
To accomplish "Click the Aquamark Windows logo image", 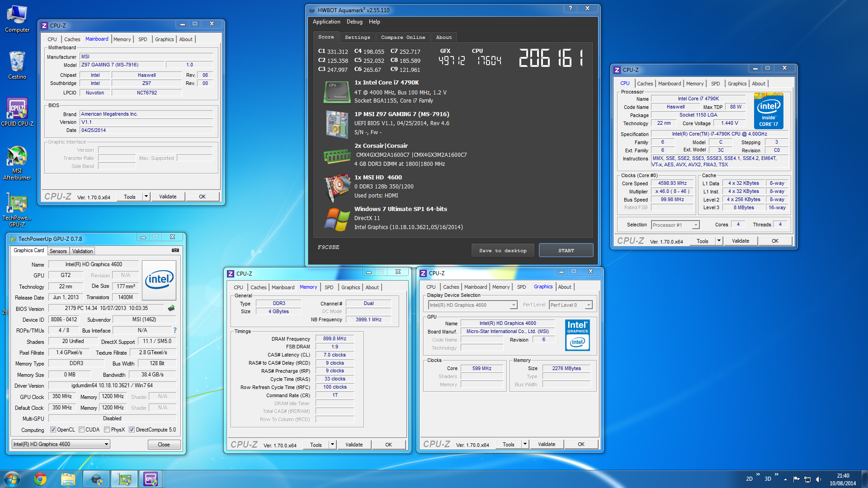I will click(x=337, y=220).
